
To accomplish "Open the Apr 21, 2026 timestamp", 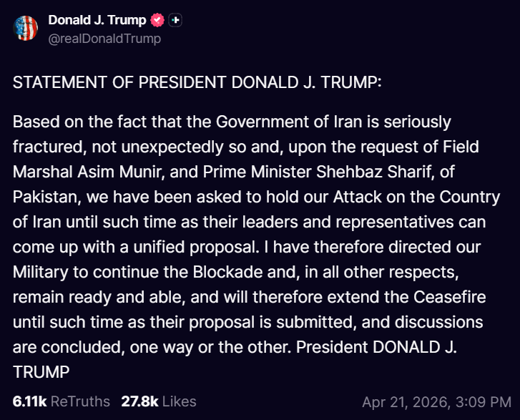I will 406,401.
